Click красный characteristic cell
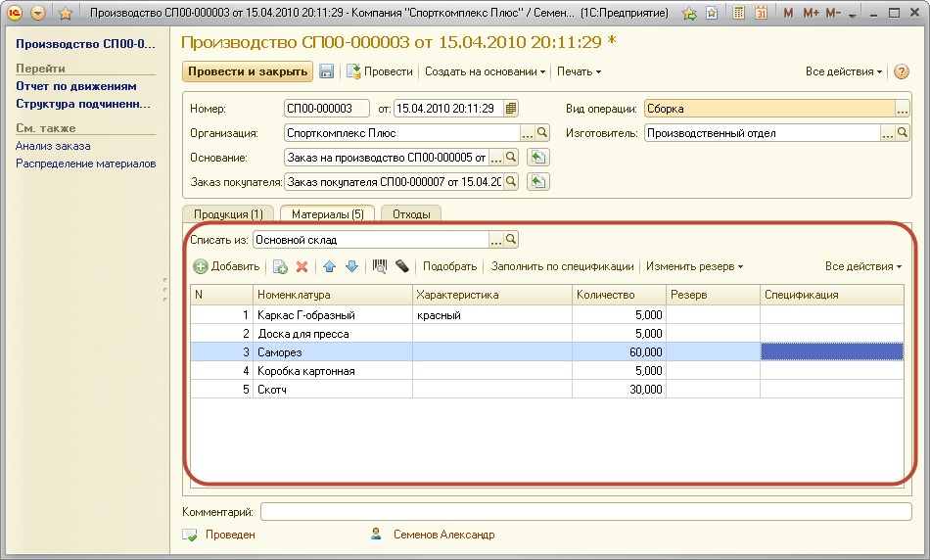This screenshot has height=560, width=930. (x=491, y=315)
